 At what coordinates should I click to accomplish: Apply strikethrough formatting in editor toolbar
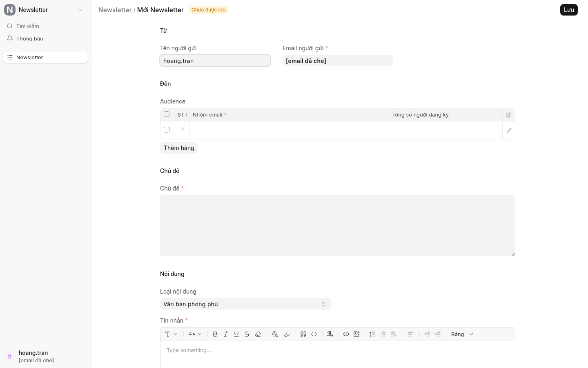click(247, 334)
